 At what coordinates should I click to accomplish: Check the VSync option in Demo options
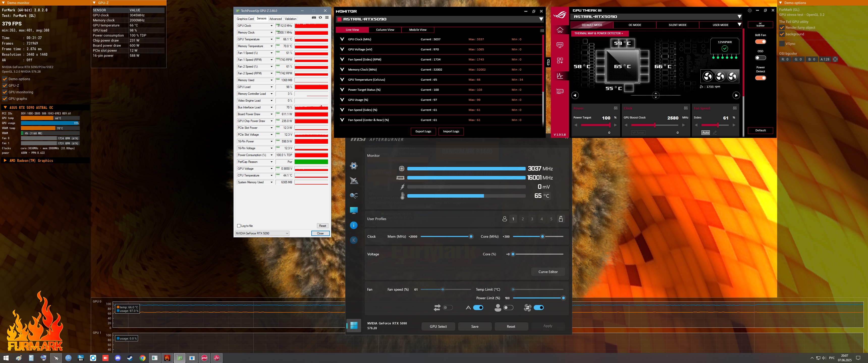click(x=782, y=44)
